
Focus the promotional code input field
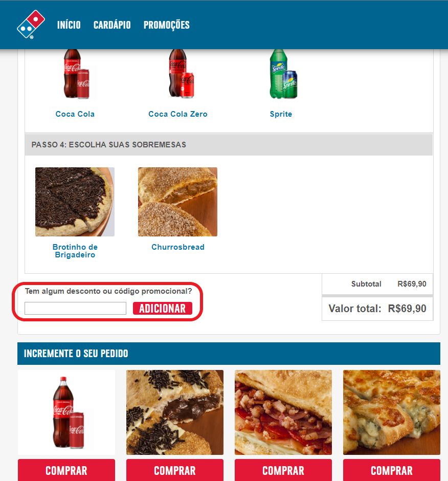point(75,308)
